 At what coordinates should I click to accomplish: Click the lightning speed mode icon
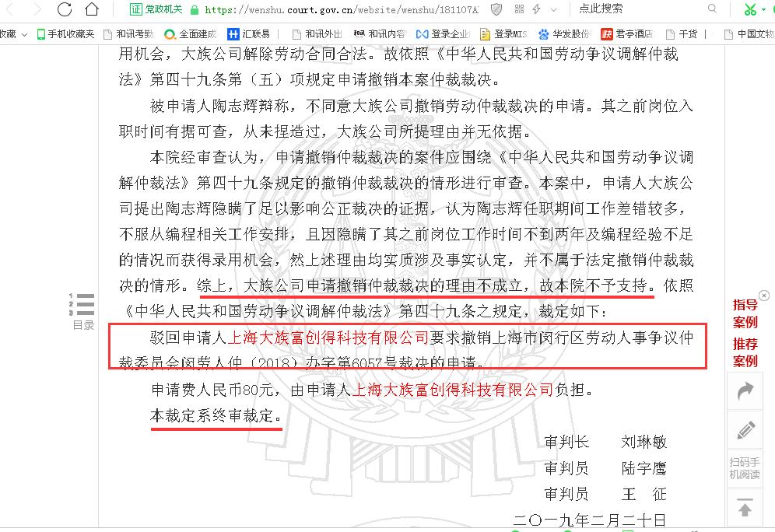coord(536,9)
